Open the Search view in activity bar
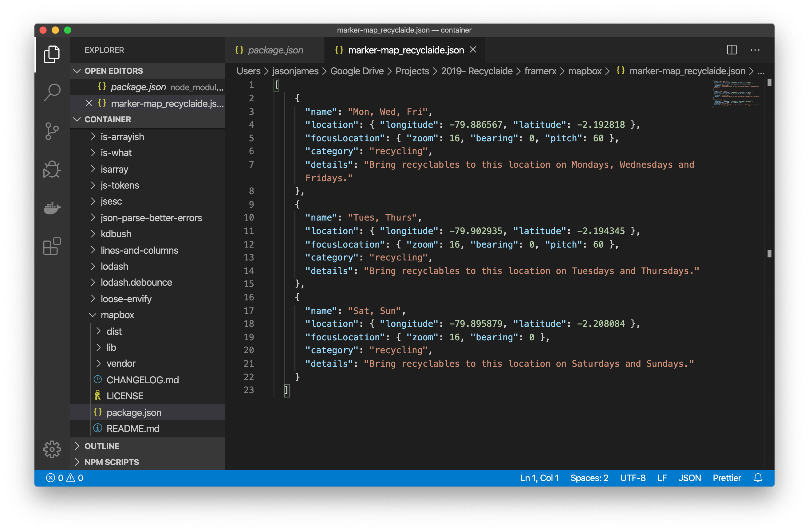Image resolution: width=809 pixels, height=532 pixels. (x=52, y=92)
